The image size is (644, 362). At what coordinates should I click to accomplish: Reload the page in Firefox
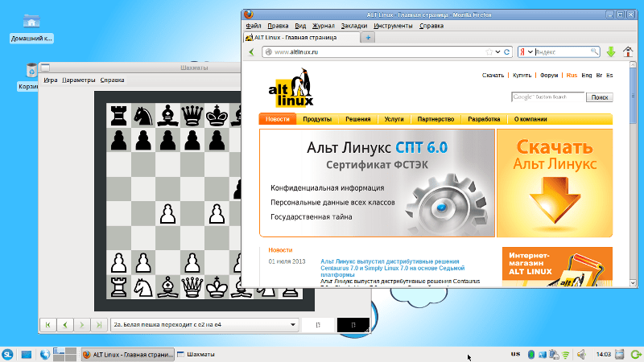(x=507, y=52)
